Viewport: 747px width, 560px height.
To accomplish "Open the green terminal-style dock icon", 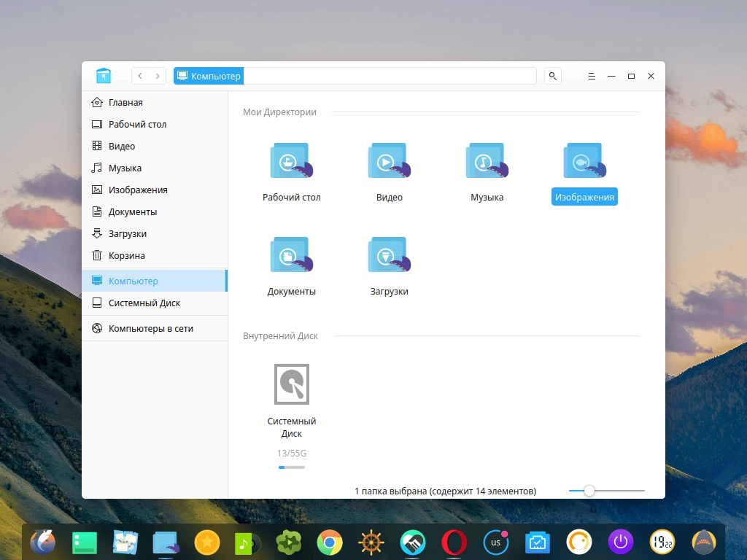I will [x=85, y=542].
